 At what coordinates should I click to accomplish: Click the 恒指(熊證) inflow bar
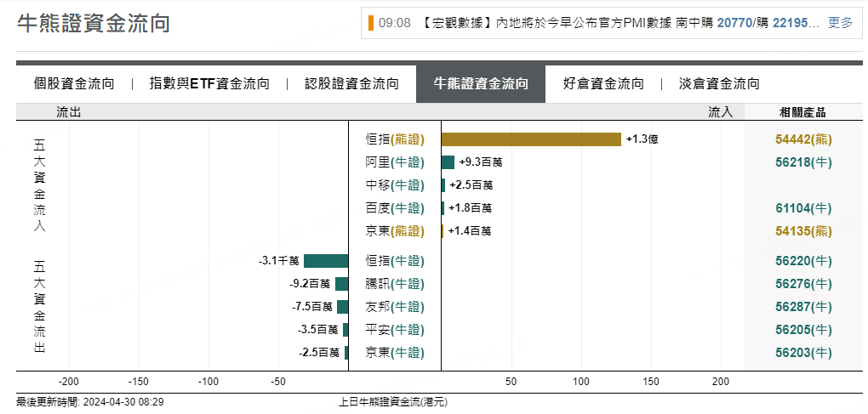click(x=531, y=139)
